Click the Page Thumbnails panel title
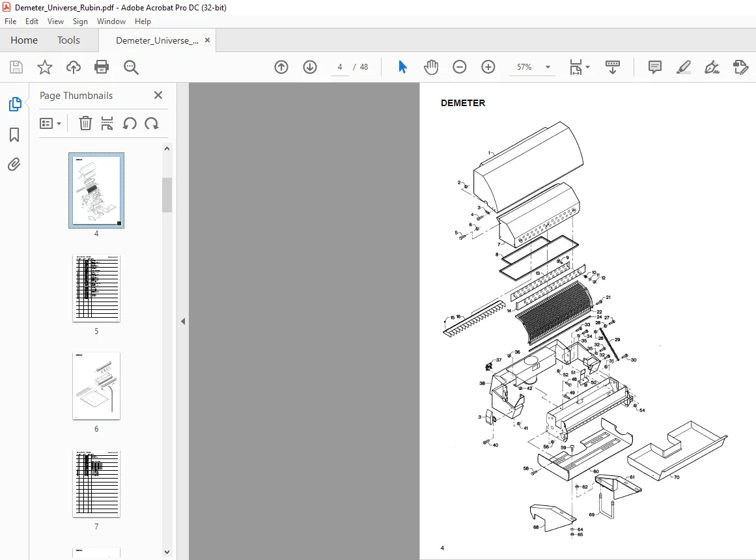 76,96
